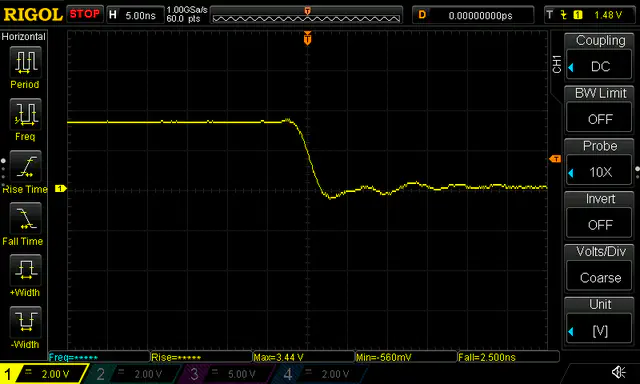Click the orange trigger position marker at top

click(307, 38)
